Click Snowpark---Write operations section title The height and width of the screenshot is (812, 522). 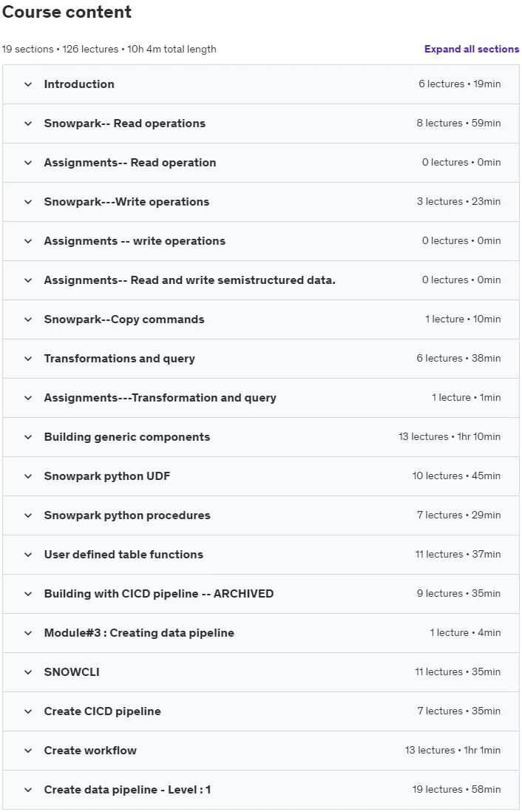tap(126, 202)
